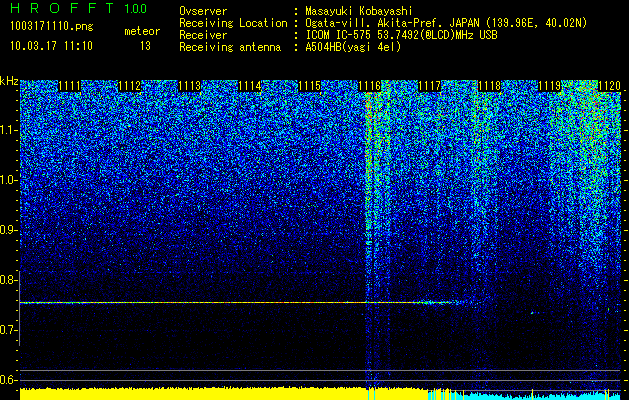The image size is (629, 400).
Task: Click the 1117 time marker
Action: pos(430,86)
